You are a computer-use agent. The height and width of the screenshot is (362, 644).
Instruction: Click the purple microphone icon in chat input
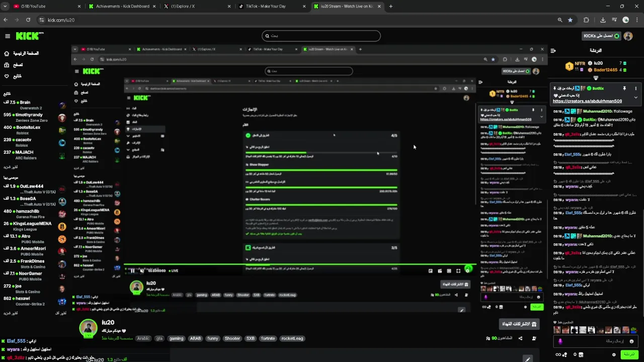click(560, 341)
